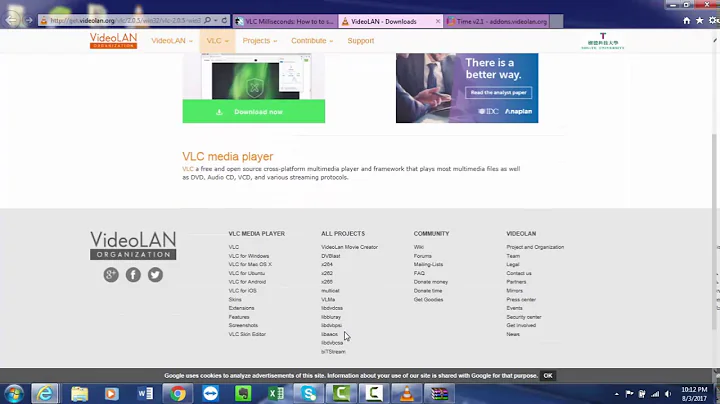Open the Contact us link
The image size is (720, 404).
tap(519, 273)
